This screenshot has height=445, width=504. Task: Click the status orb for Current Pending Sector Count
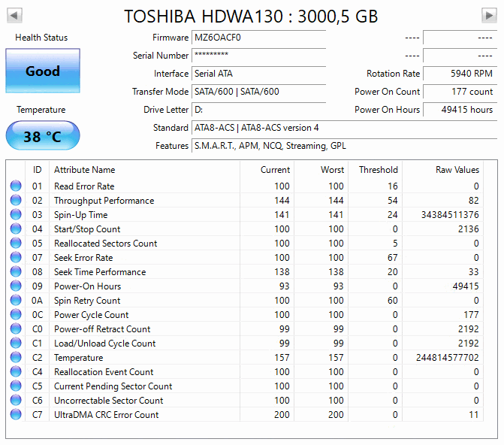click(x=16, y=386)
